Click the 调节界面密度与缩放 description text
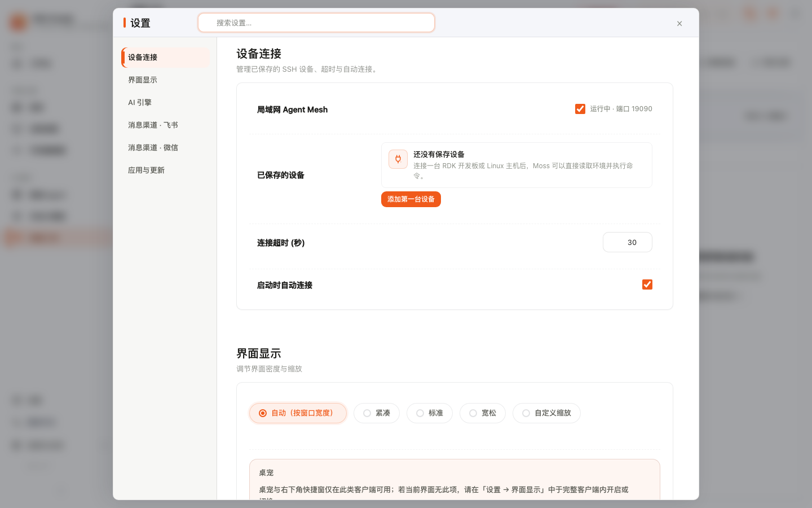Viewport: 812px width, 508px height. (270, 369)
